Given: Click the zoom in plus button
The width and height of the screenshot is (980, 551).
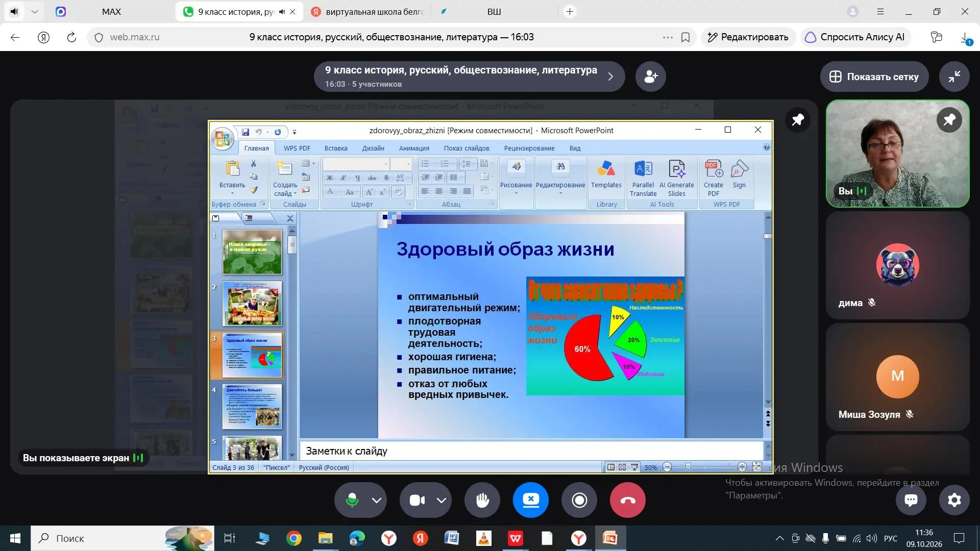Looking at the screenshot, I should [742, 467].
